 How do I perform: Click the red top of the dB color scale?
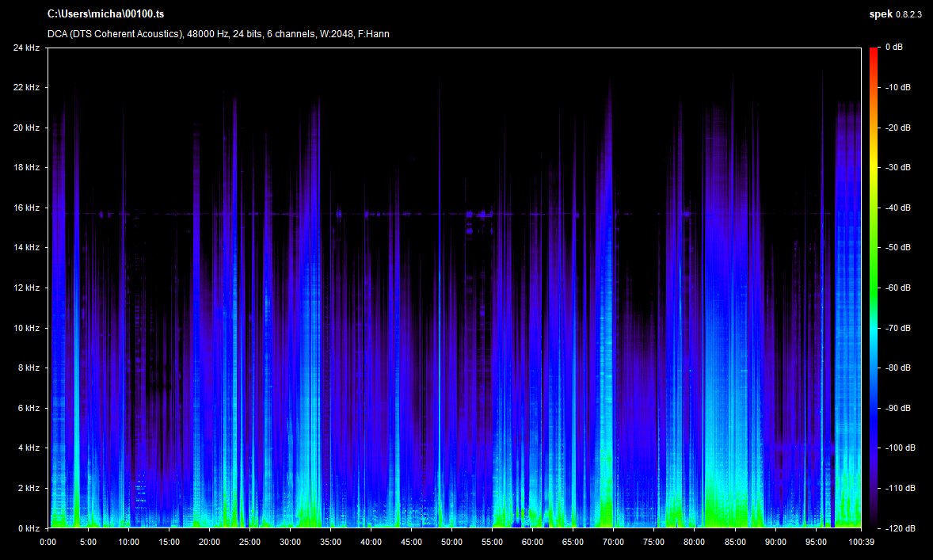(873, 51)
